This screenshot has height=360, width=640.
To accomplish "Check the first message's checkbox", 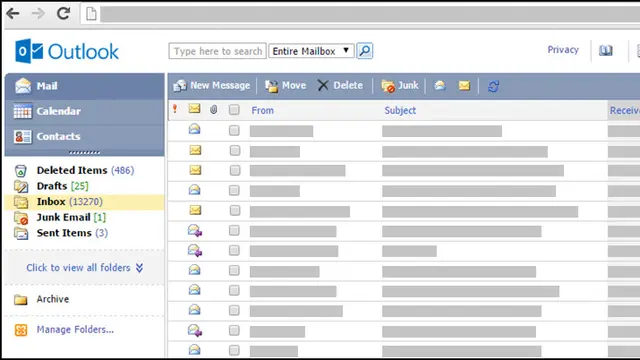I will [x=234, y=131].
